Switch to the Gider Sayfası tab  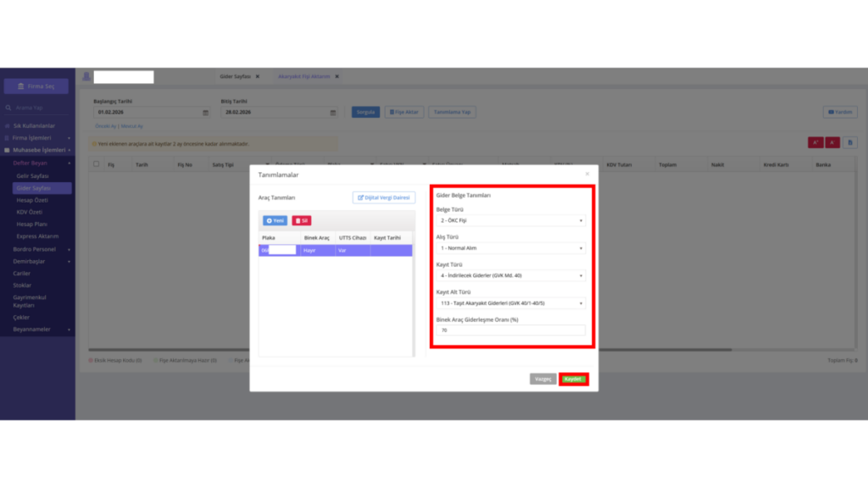(236, 76)
